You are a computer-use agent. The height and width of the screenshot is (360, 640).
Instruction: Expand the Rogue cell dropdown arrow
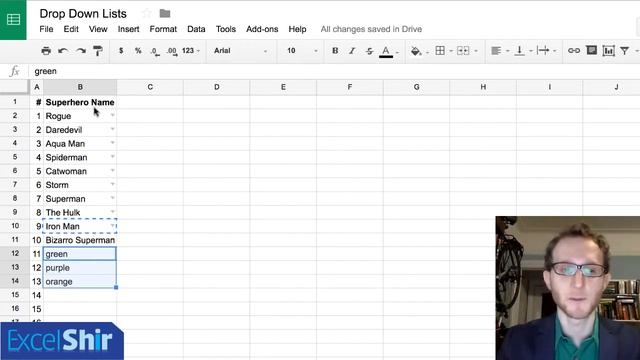112,116
